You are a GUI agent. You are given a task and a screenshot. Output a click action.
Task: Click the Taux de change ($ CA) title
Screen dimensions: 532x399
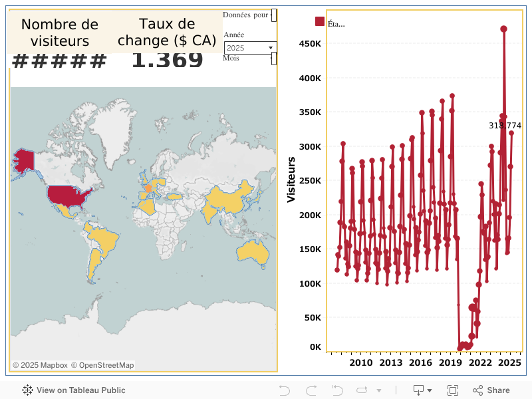point(167,32)
